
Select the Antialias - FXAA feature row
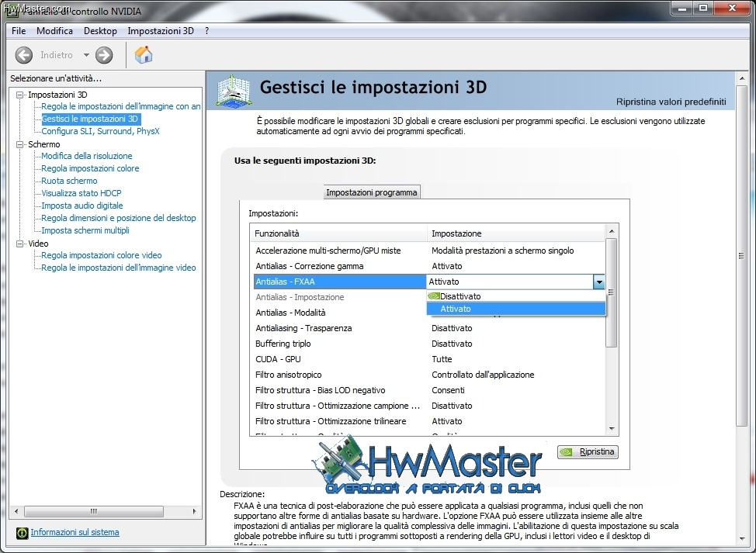click(x=340, y=282)
